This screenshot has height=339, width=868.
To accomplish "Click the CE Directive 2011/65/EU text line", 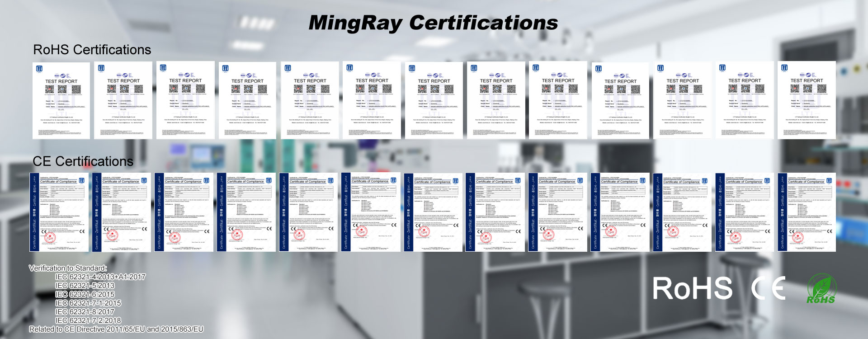I will click(116, 329).
